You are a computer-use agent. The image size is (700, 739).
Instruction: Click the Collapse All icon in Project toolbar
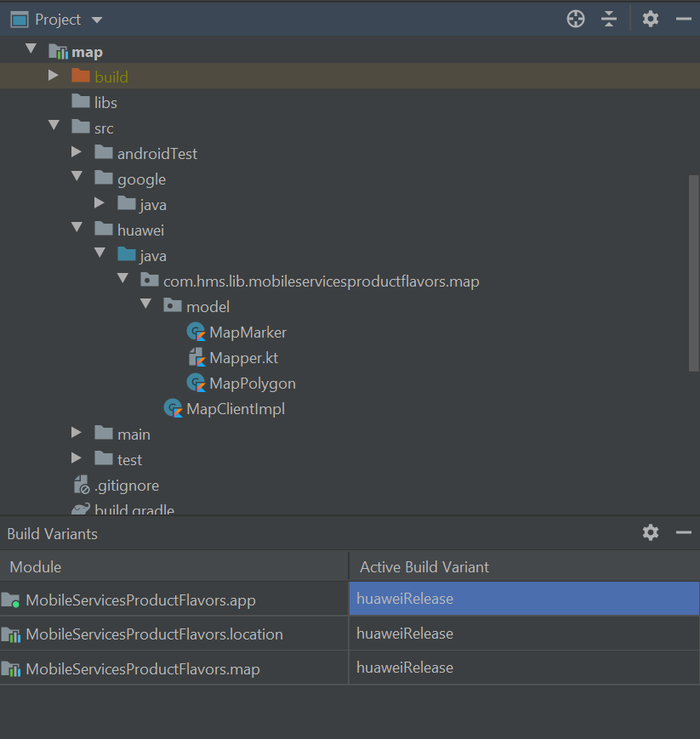tap(609, 20)
